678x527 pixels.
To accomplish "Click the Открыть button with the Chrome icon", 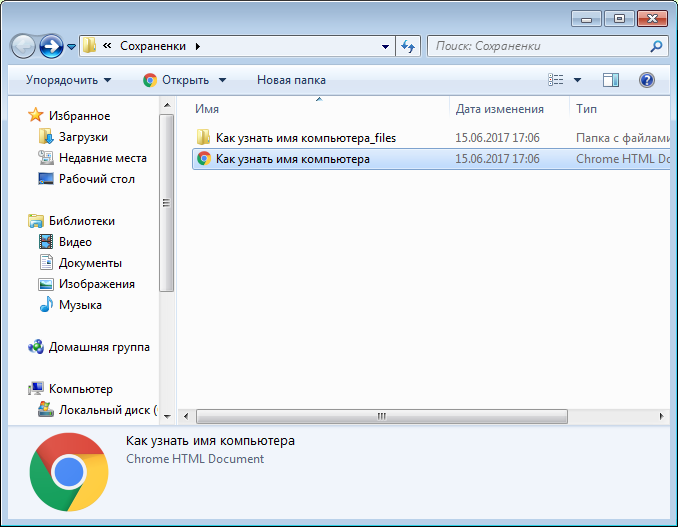I will [x=176, y=80].
